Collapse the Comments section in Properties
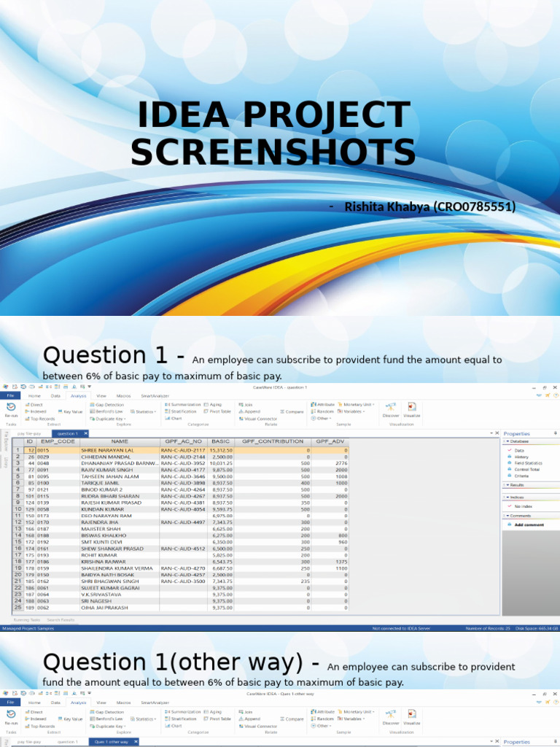This screenshot has height=747, width=560. pos(507,516)
